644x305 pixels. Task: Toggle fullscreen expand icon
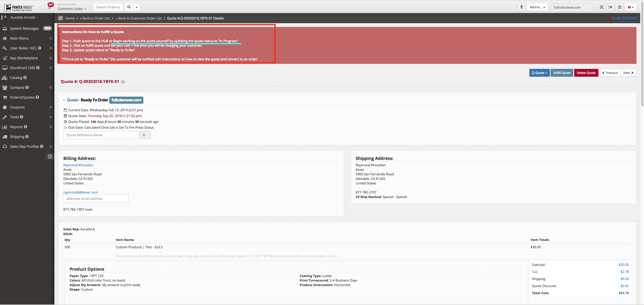(x=601, y=7)
